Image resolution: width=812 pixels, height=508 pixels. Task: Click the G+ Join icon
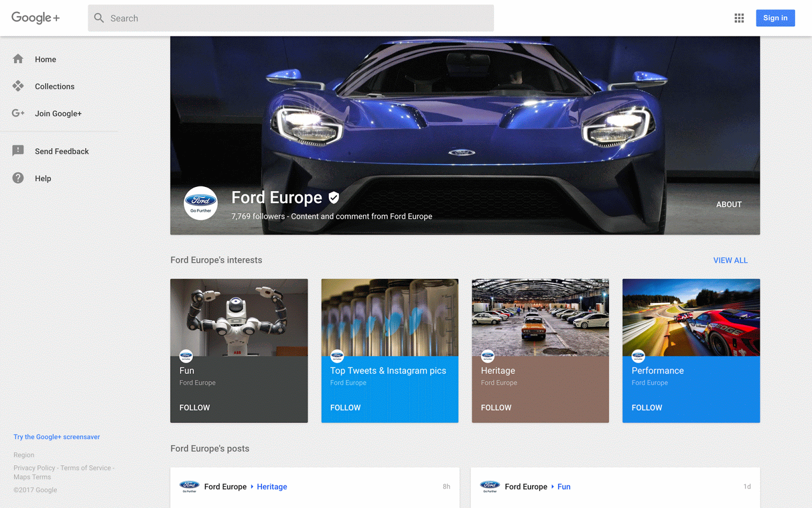click(x=18, y=113)
